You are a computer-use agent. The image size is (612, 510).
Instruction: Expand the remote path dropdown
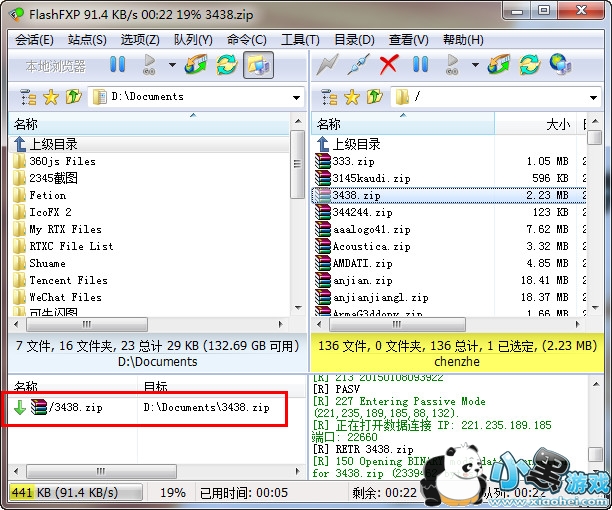click(x=596, y=98)
